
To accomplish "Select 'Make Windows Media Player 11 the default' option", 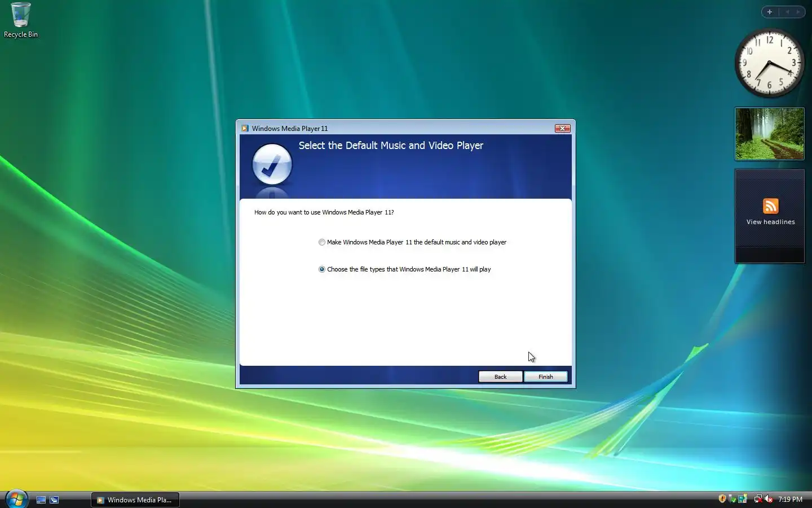I will pyautogui.click(x=412, y=242).
